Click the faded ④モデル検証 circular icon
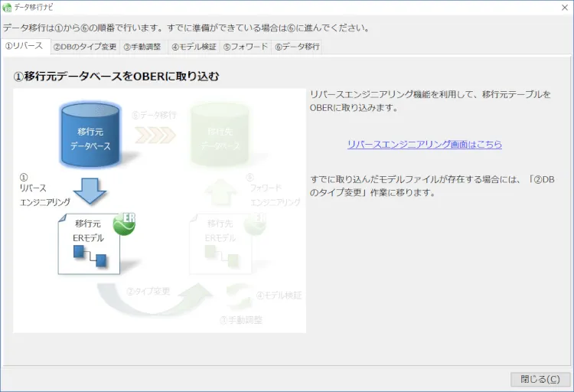Viewport: 574px width, 392px height. pos(242,295)
